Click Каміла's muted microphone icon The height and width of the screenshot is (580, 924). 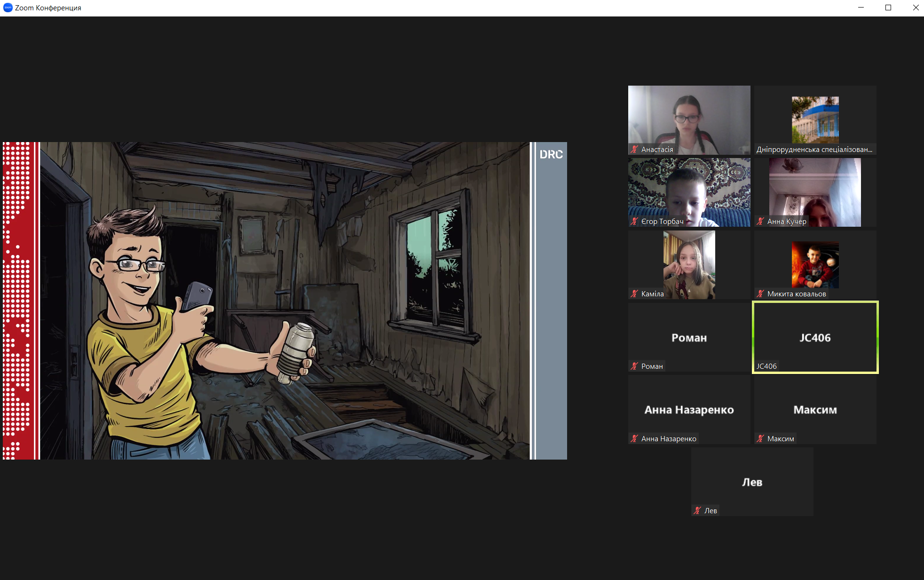634,294
